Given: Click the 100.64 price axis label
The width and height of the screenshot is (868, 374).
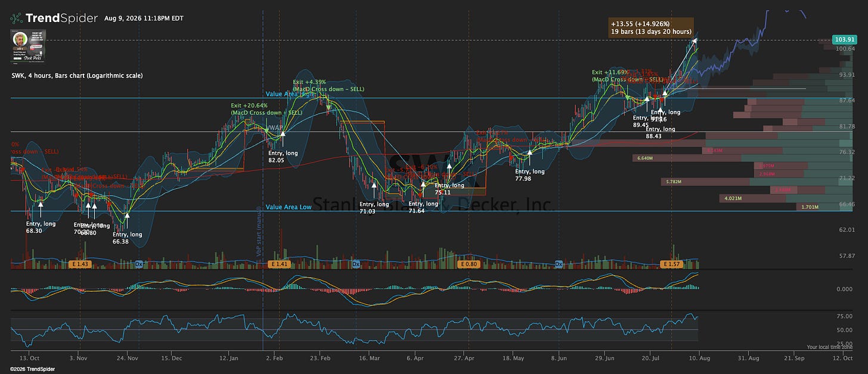Looking at the screenshot, I should [x=847, y=49].
